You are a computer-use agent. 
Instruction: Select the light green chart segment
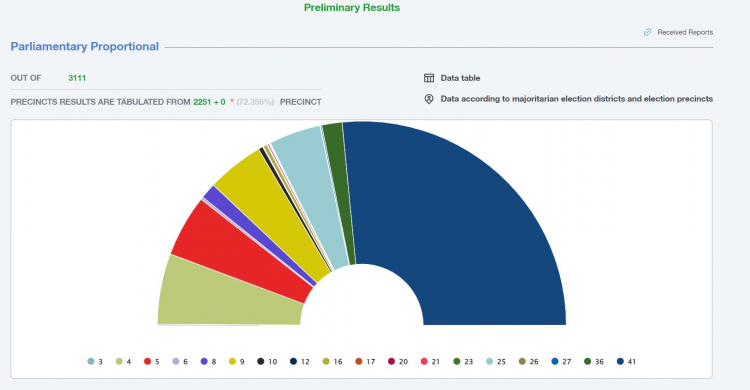[x=225, y=297]
